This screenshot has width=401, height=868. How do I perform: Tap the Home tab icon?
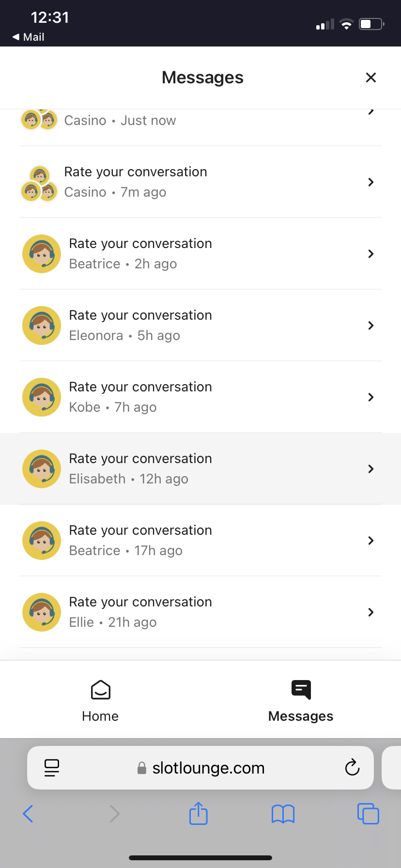100,690
